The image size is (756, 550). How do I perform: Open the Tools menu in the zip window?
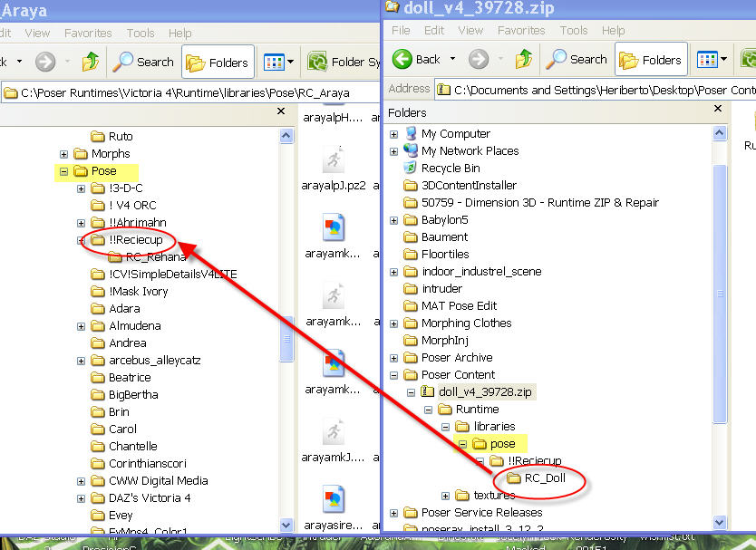point(573,31)
